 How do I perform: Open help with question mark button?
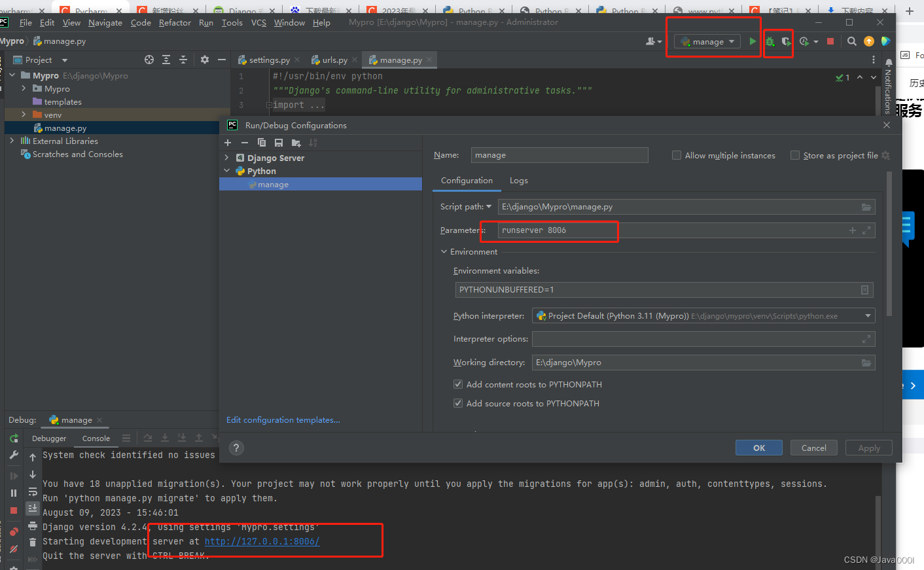pos(237,448)
